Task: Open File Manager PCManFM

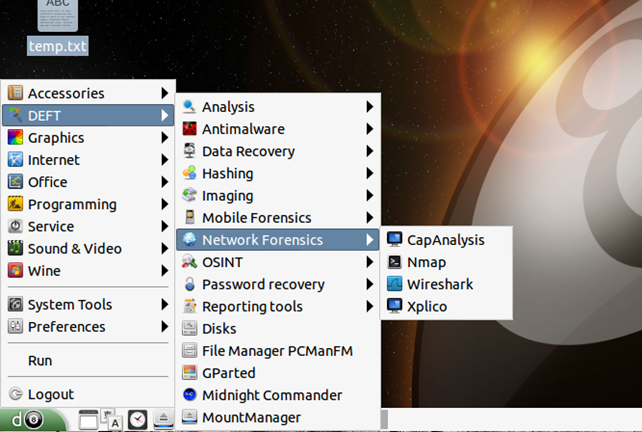Action: tap(276, 351)
